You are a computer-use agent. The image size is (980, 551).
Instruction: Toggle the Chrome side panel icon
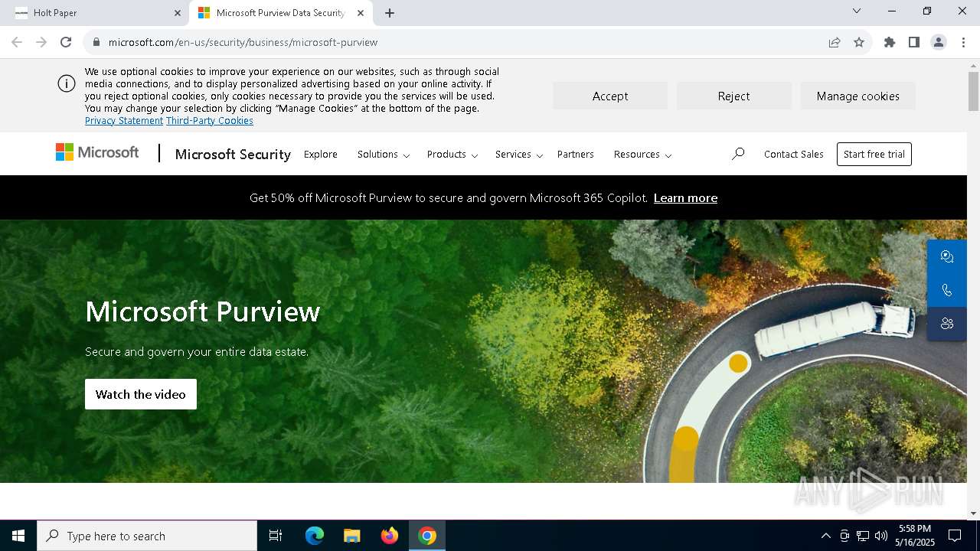click(x=914, y=42)
